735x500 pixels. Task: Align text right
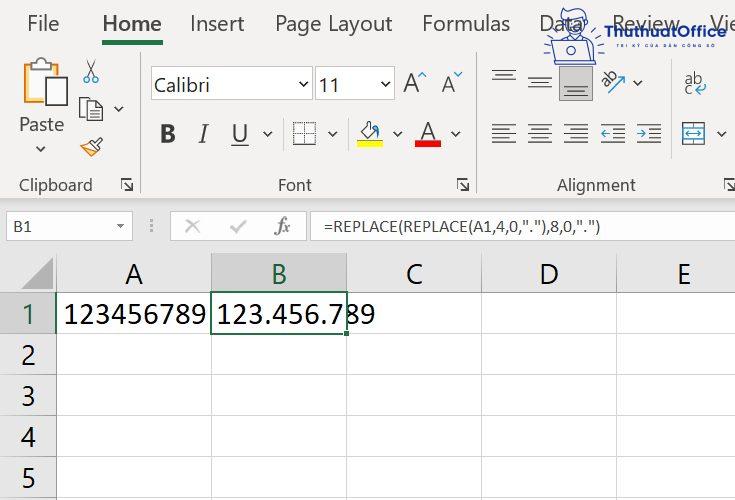point(576,134)
